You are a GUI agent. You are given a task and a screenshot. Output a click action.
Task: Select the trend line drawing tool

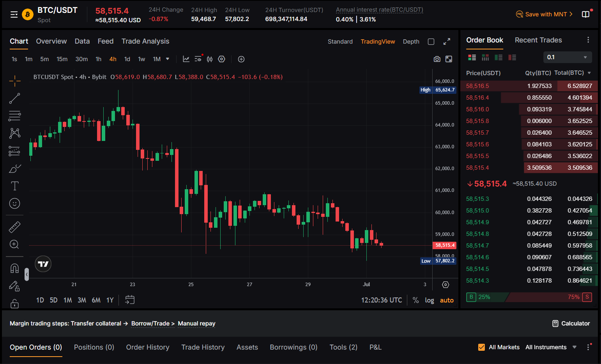14,98
